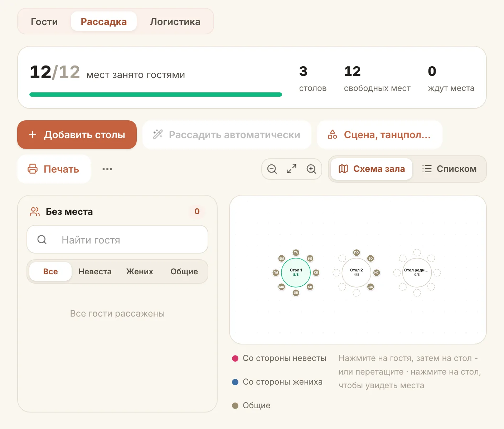Click the Без места counter badge 0
The width and height of the screenshot is (504, 429).
pyautogui.click(x=197, y=211)
